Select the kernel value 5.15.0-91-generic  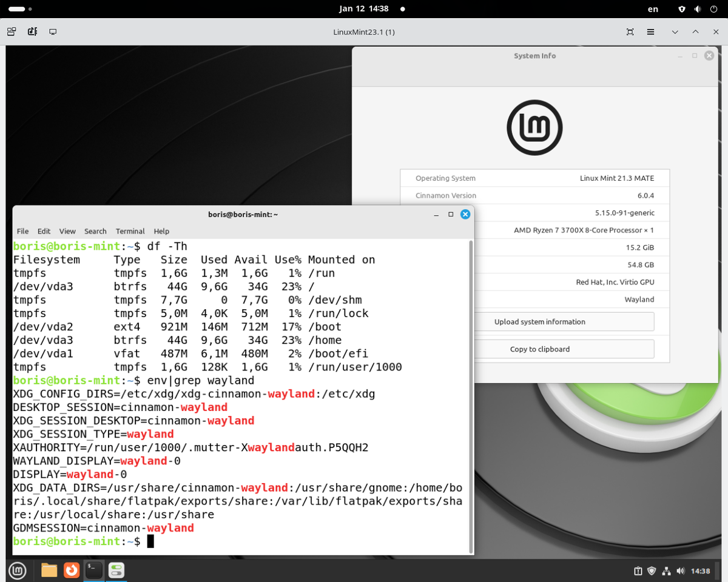(x=625, y=213)
